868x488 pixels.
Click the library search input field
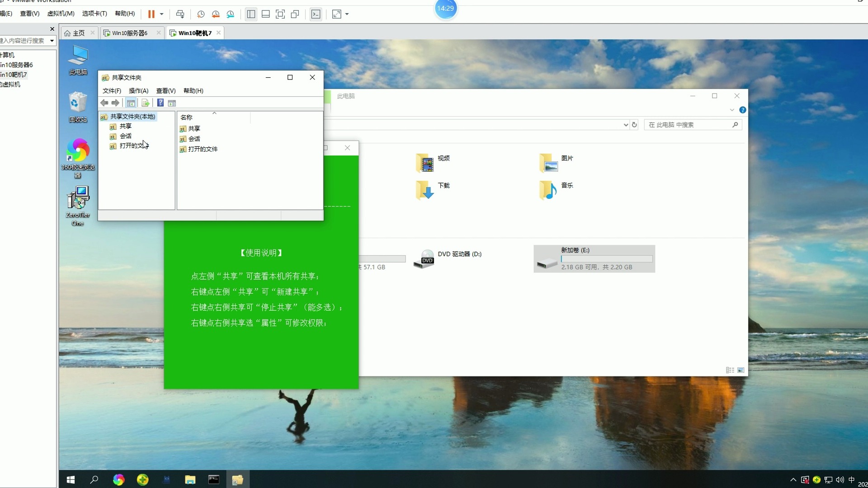click(24, 41)
